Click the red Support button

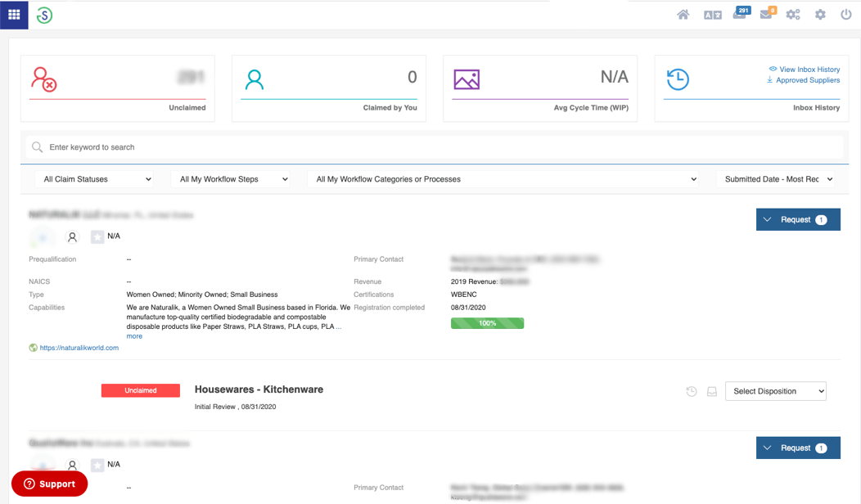pyautogui.click(x=49, y=484)
